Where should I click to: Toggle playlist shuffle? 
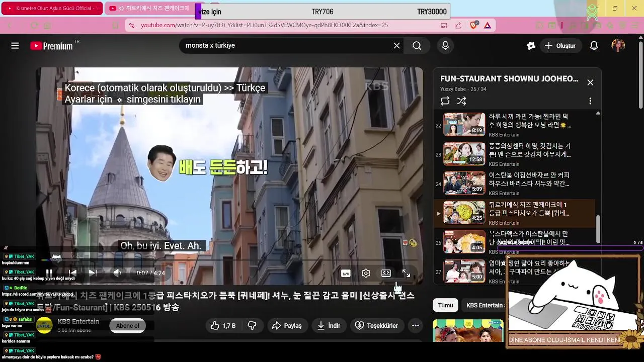[x=461, y=101]
